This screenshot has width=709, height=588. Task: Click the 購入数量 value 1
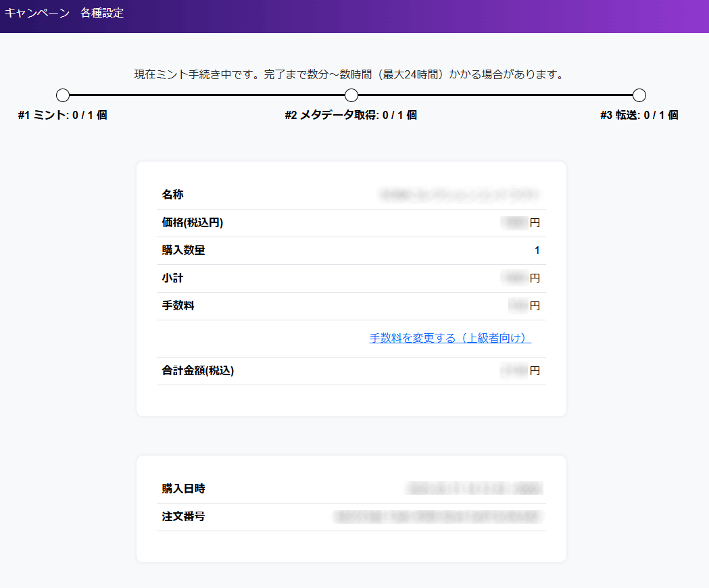pos(537,250)
